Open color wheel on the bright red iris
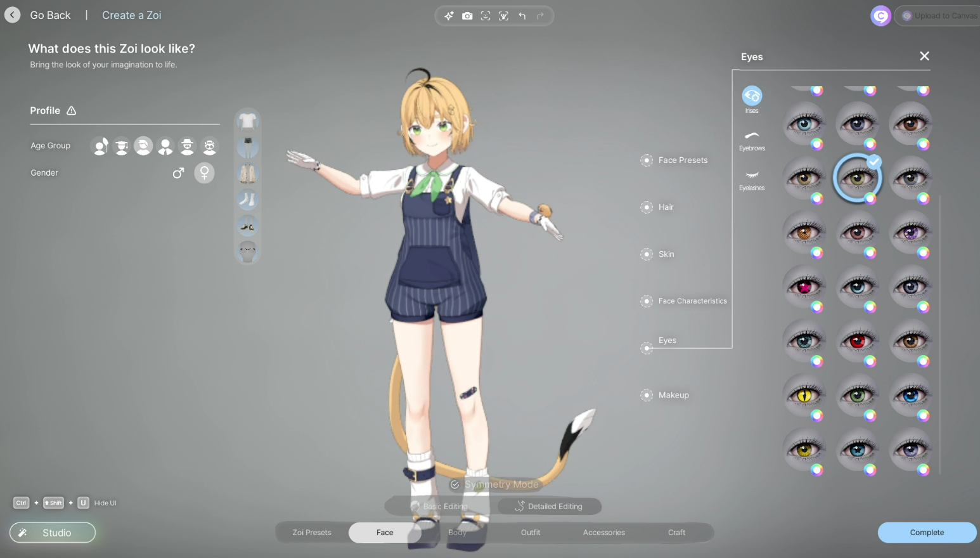Image resolution: width=980 pixels, height=558 pixels. tap(870, 361)
